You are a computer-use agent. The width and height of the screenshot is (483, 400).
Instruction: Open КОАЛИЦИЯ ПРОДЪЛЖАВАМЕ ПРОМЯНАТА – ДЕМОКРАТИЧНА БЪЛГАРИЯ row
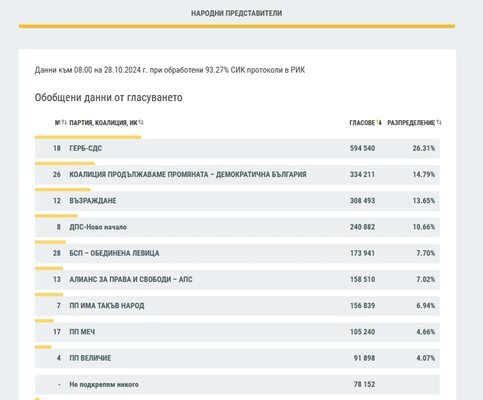pyautogui.click(x=237, y=175)
